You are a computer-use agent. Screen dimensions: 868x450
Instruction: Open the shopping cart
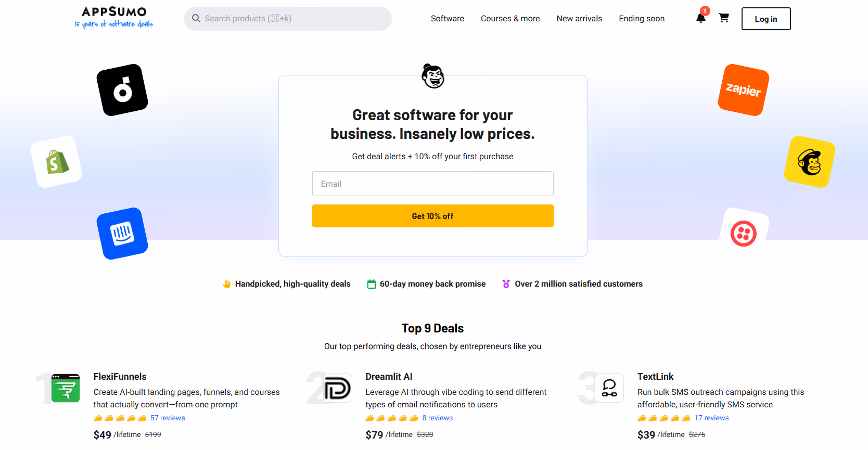pyautogui.click(x=724, y=18)
